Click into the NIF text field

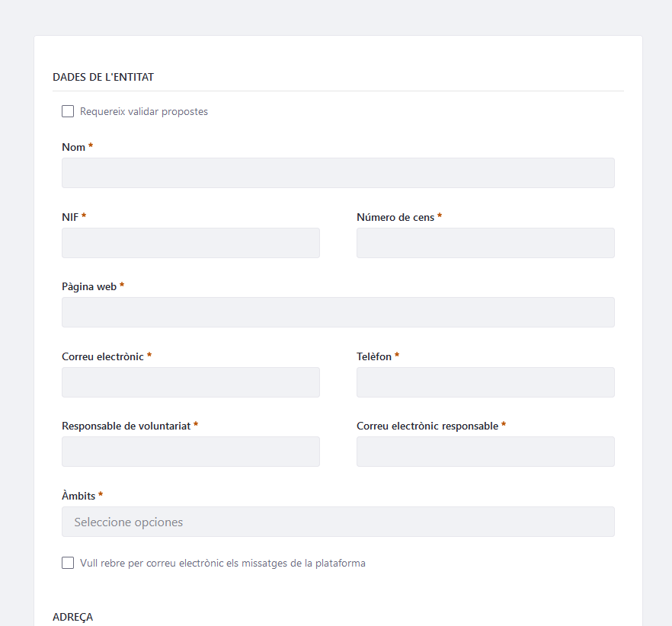(190, 243)
